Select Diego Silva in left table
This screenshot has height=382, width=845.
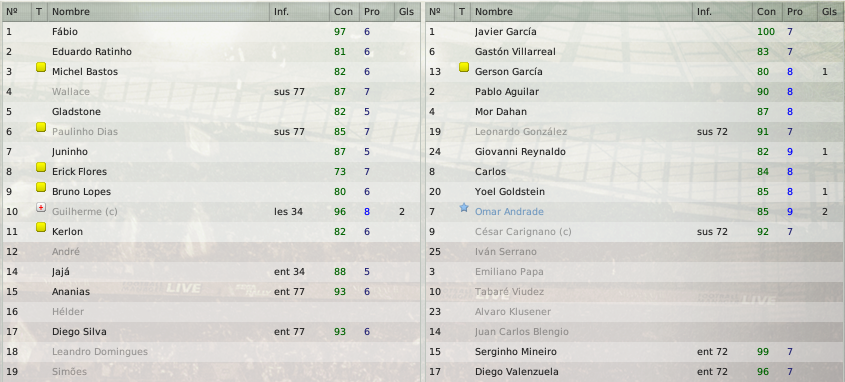click(x=211, y=332)
